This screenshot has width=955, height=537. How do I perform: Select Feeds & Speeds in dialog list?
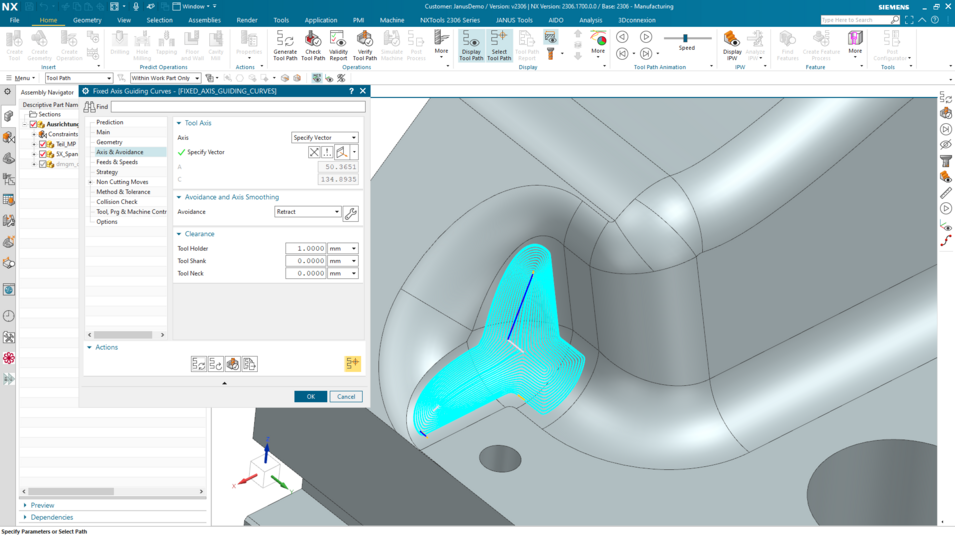pos(117,162)
